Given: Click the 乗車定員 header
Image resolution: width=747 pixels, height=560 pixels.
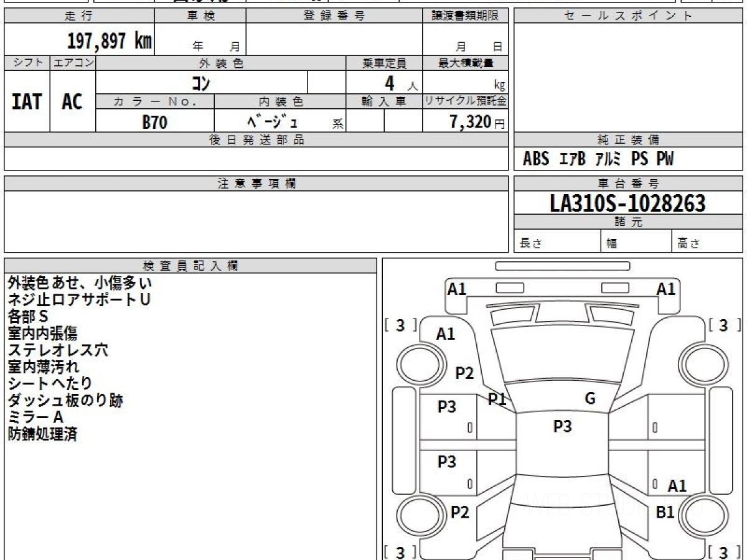Looking at the screenshot, I should click(x=384, y=63).
